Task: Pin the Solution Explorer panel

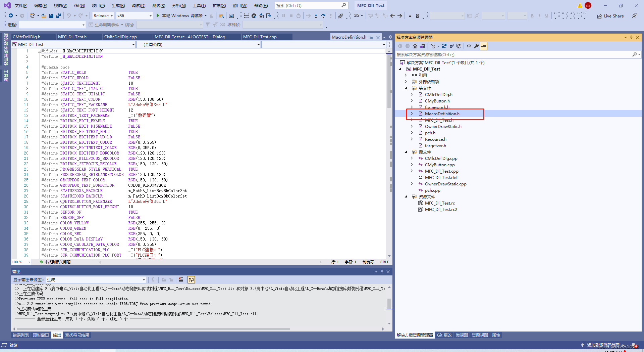Action: click(x=631, y=37)
